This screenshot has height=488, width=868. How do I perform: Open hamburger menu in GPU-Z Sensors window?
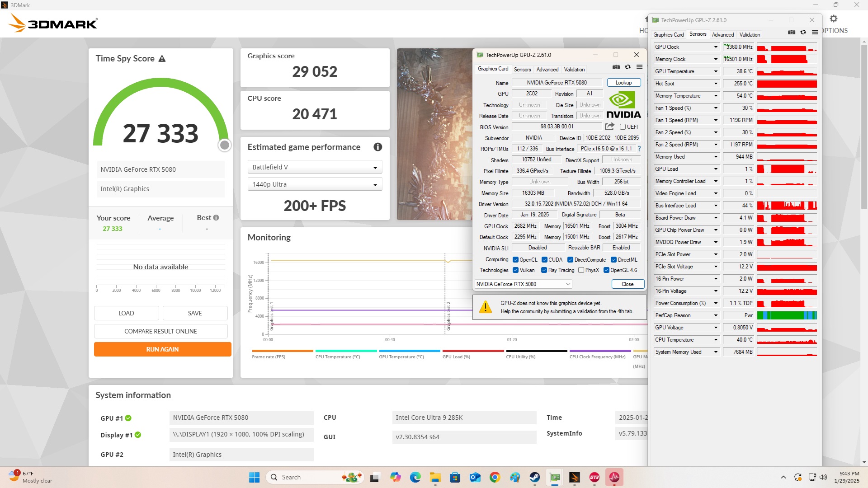pos(815,32)
